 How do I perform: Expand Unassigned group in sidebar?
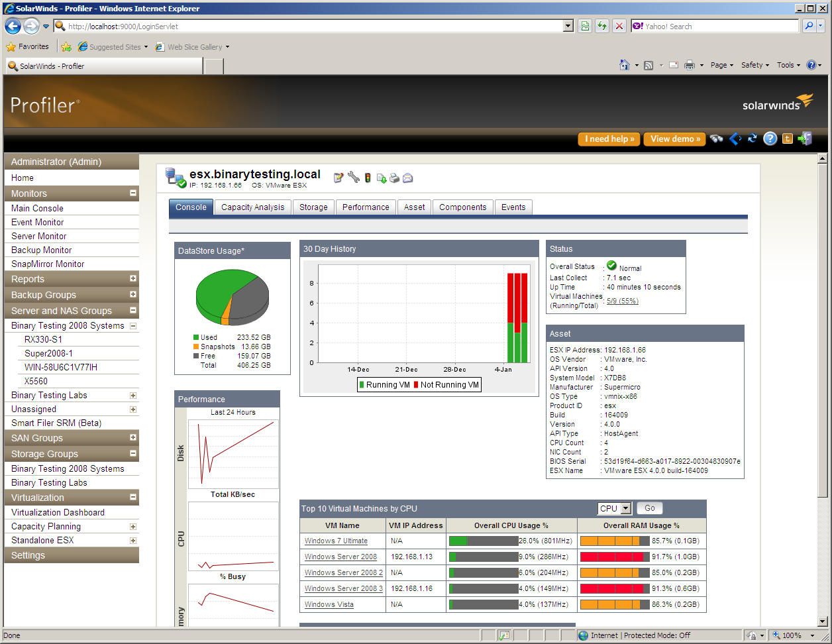[x=133, y=409]
